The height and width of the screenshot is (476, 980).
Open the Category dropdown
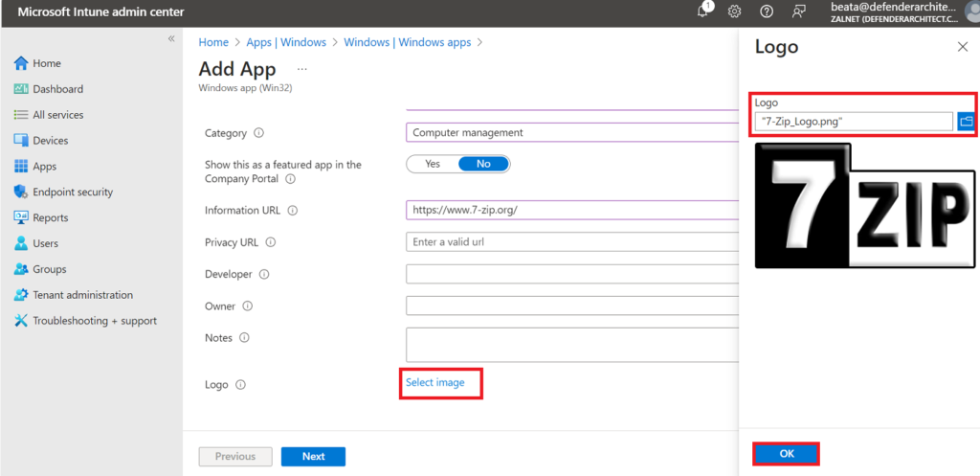coord(572,132)
